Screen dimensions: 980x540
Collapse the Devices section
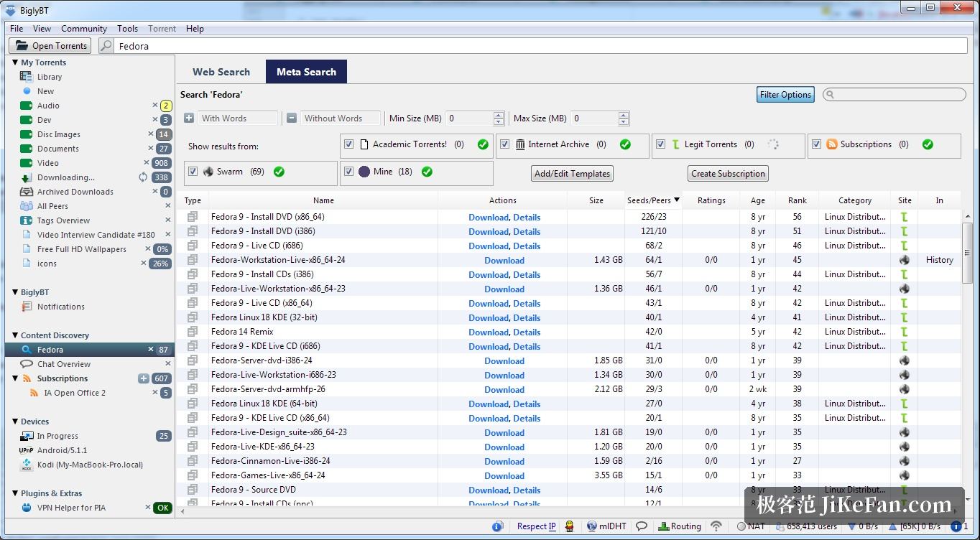[x=15, y=422]
